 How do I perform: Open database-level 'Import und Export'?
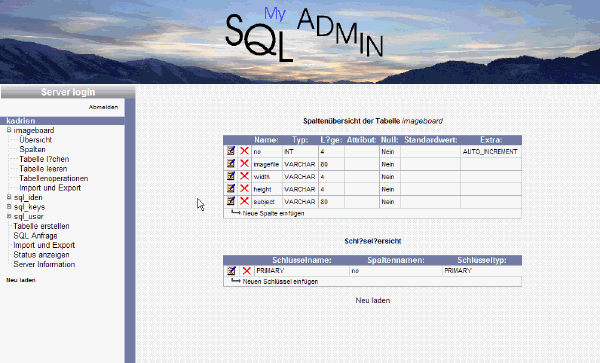point(44,245)
